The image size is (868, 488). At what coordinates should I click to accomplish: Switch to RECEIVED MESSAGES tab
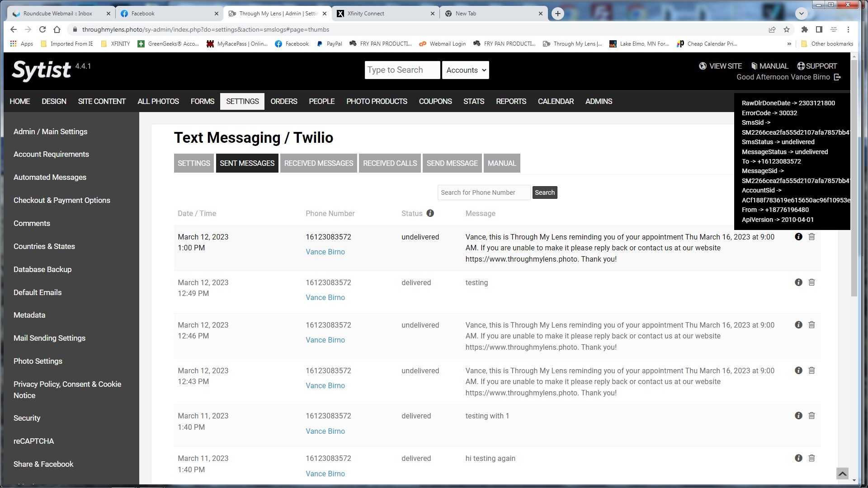[x=319, y=163]
